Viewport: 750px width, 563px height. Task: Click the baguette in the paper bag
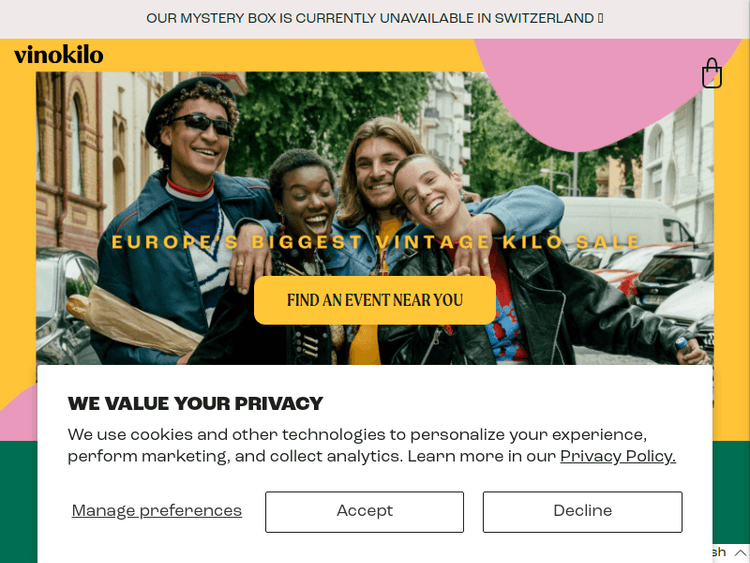click(134, 320)
